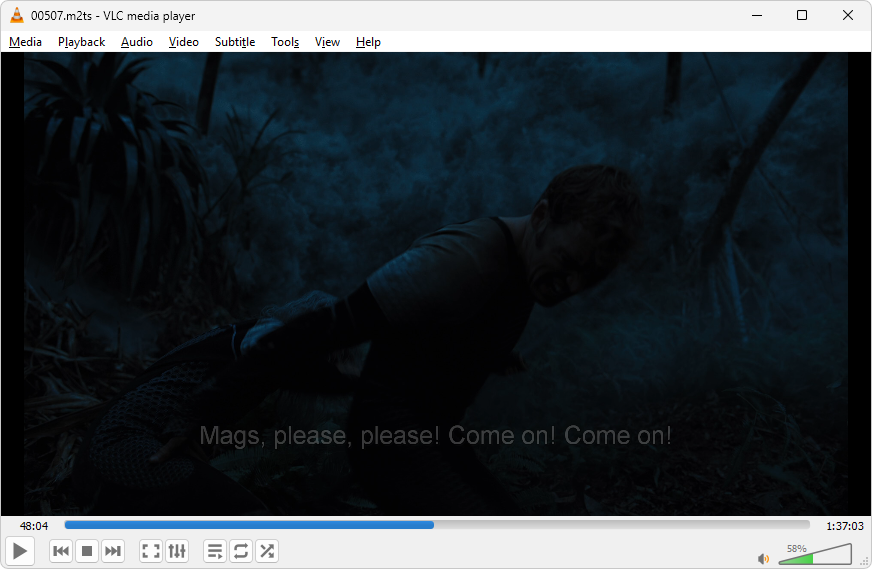
Task: Skip to the next media item
Action: (x=113, y=551)
